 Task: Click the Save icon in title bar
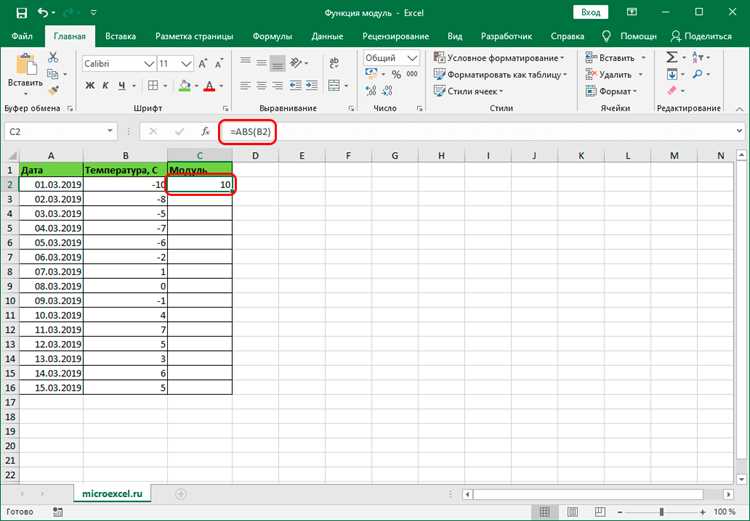[x=22, y=13]
